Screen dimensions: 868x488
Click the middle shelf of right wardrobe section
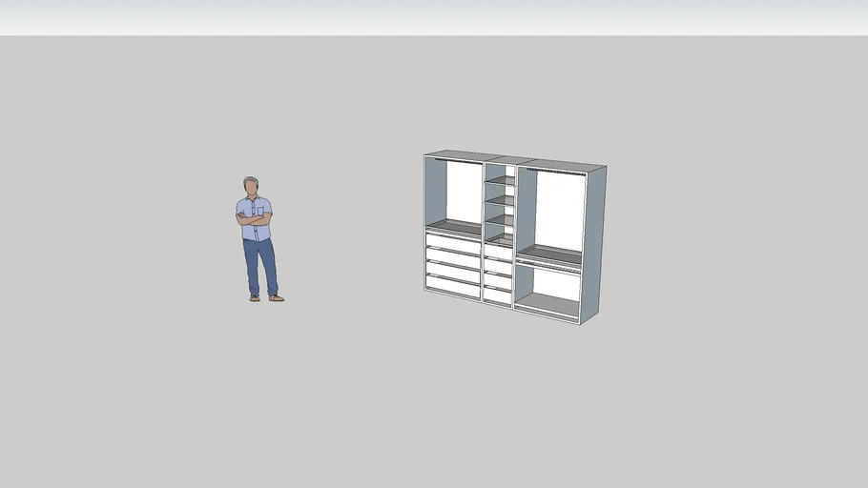tap(549, 254)
